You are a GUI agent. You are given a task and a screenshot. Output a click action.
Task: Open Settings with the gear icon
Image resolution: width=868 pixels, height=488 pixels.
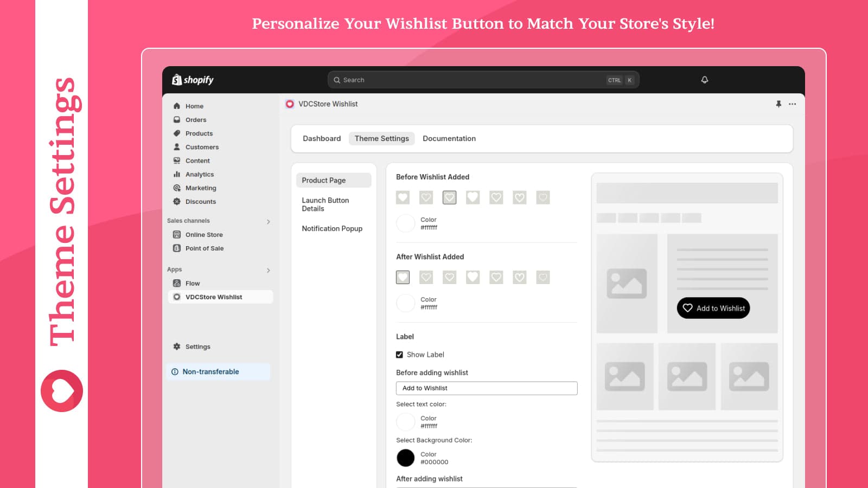tap(197, 347)
